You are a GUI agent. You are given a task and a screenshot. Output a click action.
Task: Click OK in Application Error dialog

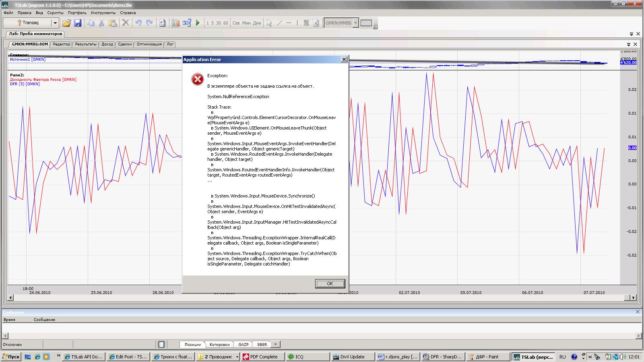[x=330, y=284]
